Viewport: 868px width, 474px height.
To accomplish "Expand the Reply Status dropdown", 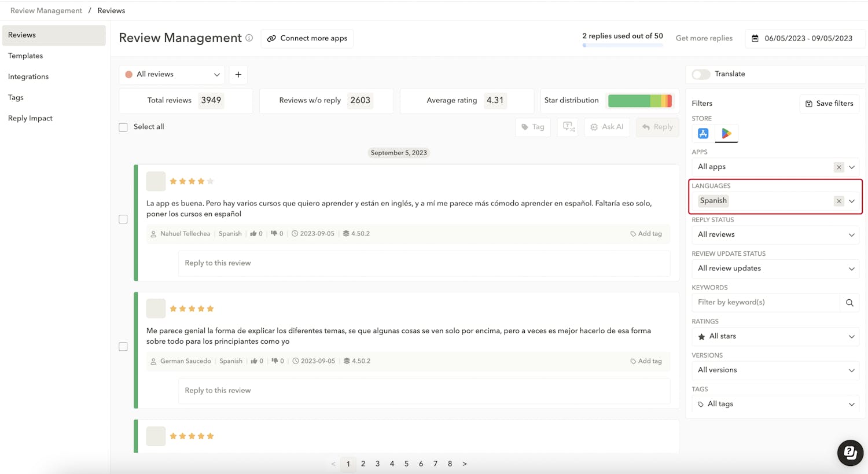I will click(775, 235).
